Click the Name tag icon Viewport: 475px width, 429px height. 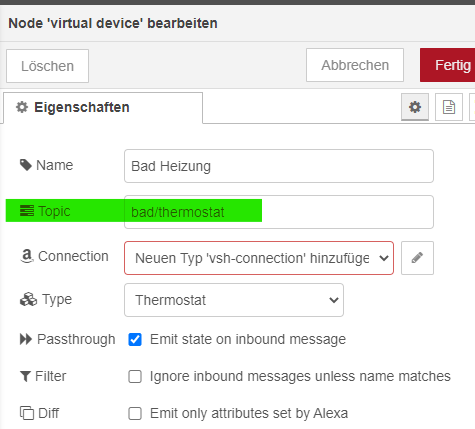coord(26,165)
